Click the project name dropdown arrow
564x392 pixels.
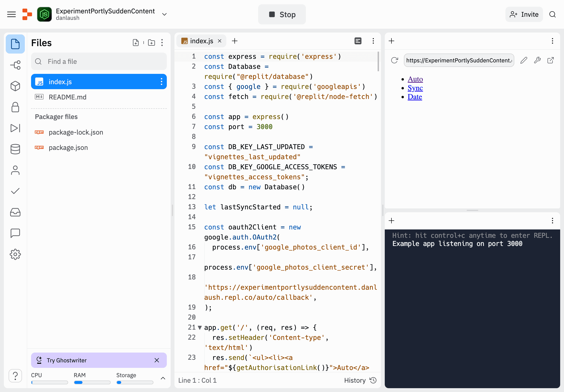165,15
